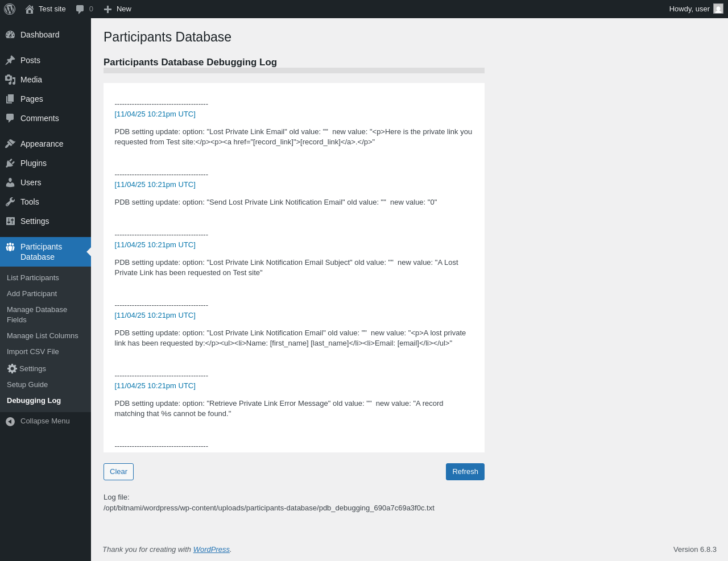Select Import CSV File submenu item
Viewport: 728px width, 561px height.
point(33,352)
